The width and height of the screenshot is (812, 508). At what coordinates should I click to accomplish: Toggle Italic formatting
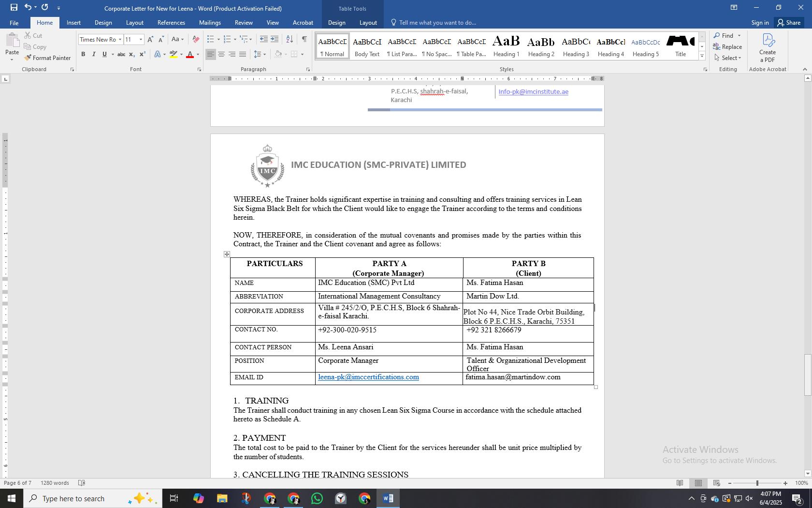coord(94,54)
